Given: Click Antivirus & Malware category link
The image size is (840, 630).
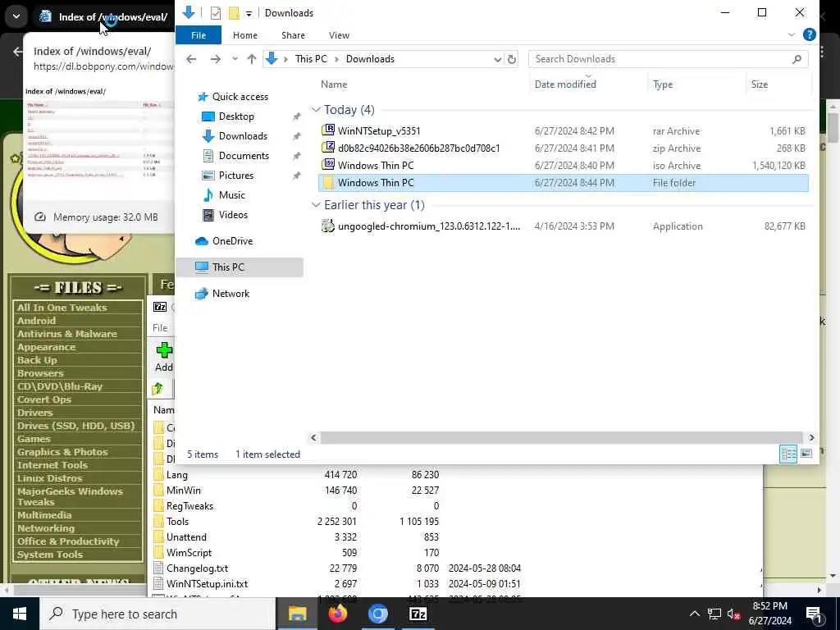Looking at the screenshot, I should [67, 334].
